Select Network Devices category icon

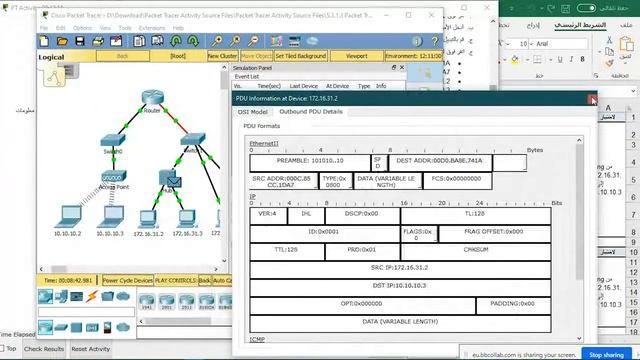click(45, 296)
